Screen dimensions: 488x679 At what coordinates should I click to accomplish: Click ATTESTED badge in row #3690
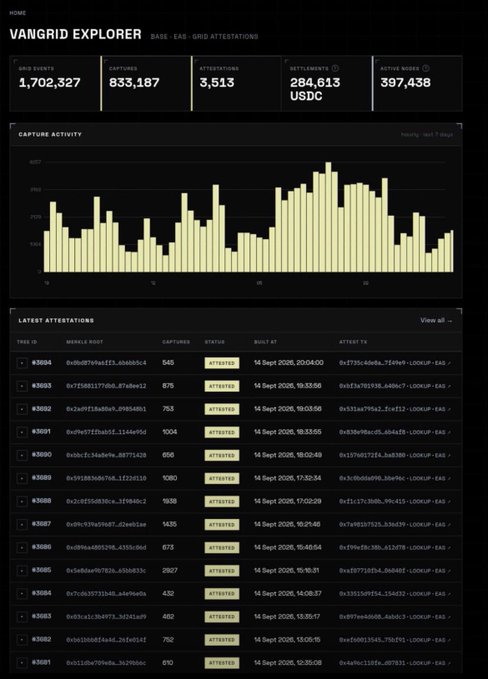pos(222,455)
